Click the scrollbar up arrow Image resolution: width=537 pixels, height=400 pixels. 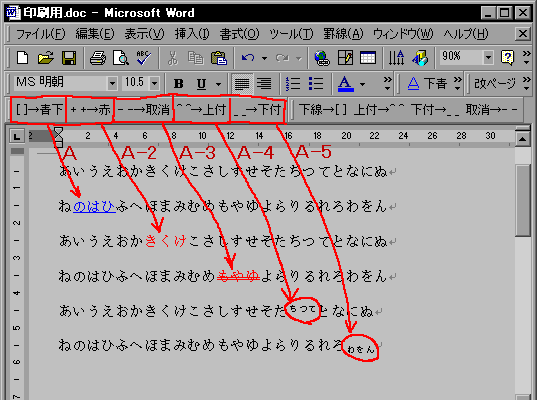(x=522, y=139)
